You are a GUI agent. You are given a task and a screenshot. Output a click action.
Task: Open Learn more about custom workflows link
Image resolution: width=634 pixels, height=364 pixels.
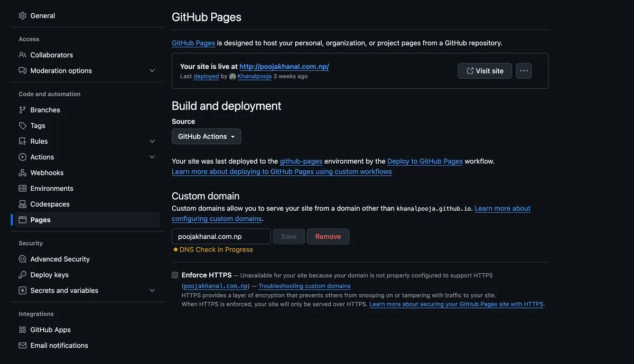[282, 172]
